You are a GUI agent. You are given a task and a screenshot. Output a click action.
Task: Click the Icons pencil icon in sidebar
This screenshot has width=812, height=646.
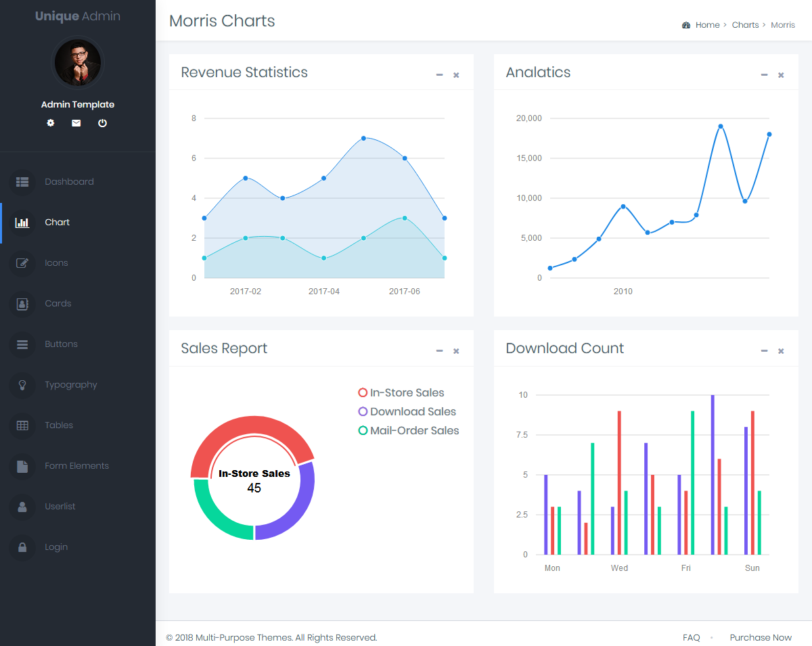[22, 262]
